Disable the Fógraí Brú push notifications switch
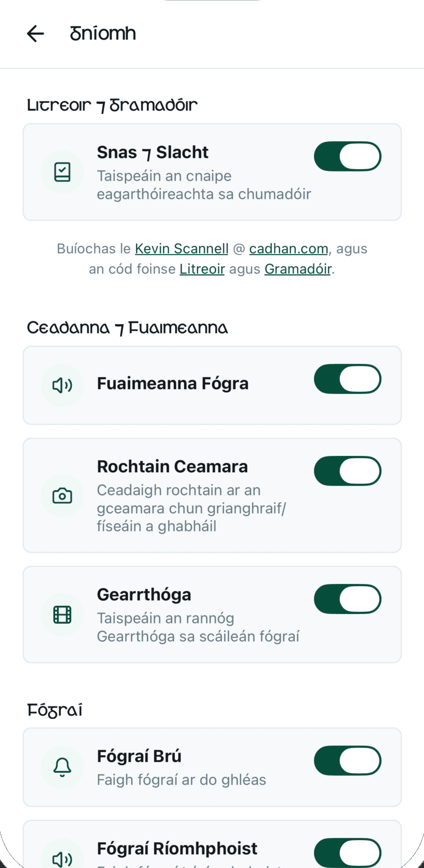The height and width of the screenshot is (868, 424). coord(348,761)
